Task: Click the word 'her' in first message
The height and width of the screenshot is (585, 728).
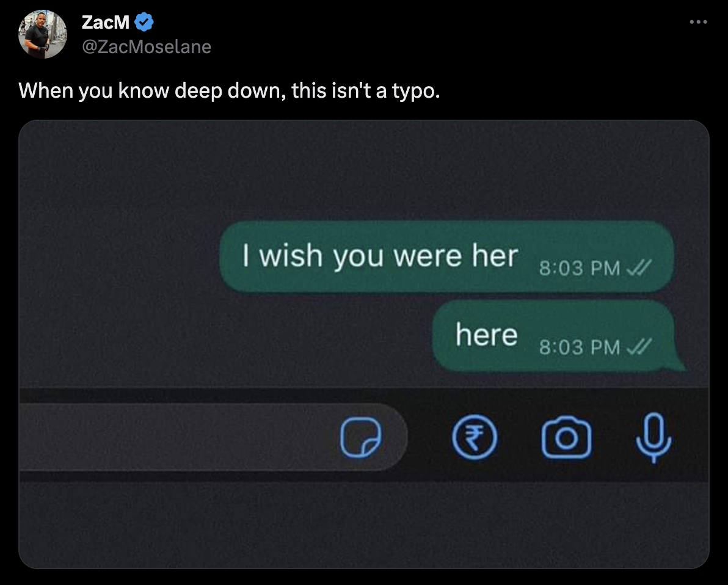Action: pos(495,255)
